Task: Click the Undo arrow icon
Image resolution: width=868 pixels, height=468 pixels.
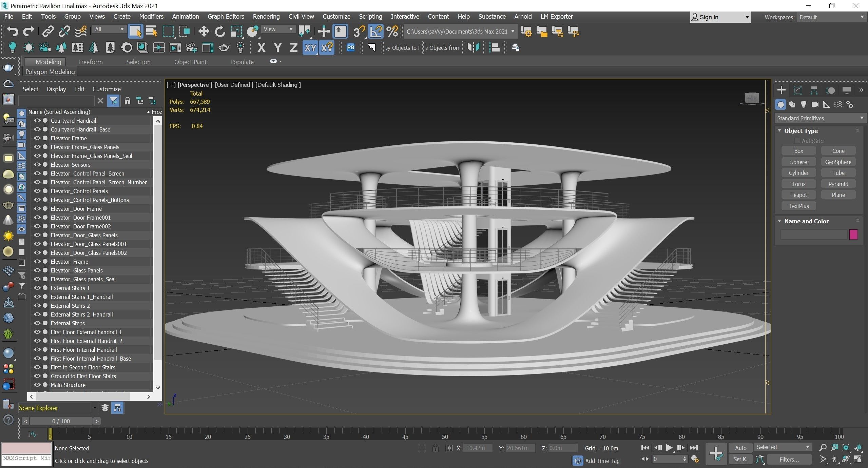Action: (13, 32)
